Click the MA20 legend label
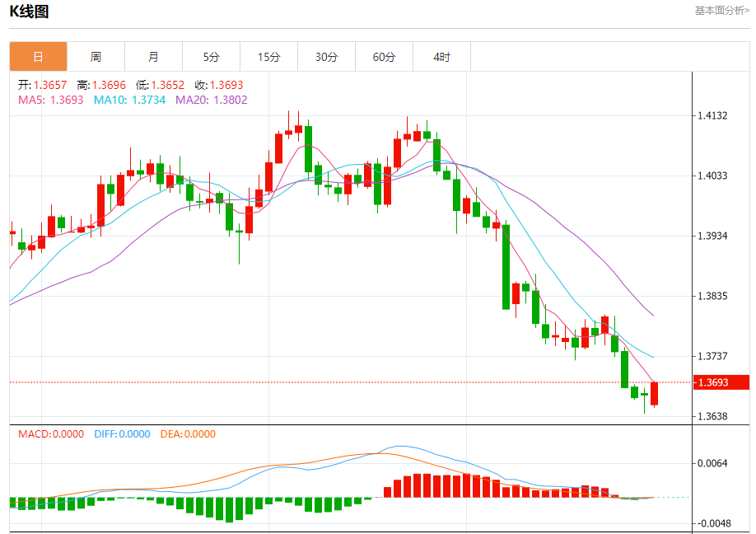Screen dimensions: 756x534 [211, 100]
